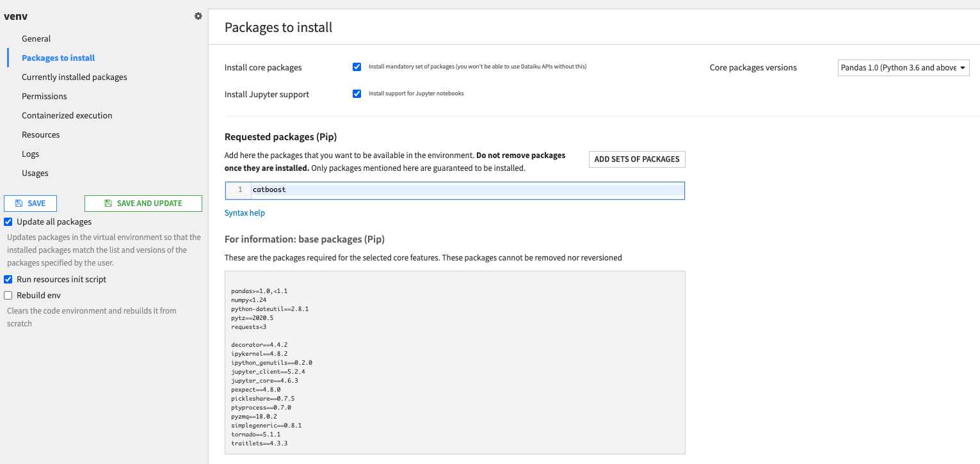Click SAVE AND UPDATE
Image resolution: width=980 pixels, height=464 pixels.
(x=143, y=203)
